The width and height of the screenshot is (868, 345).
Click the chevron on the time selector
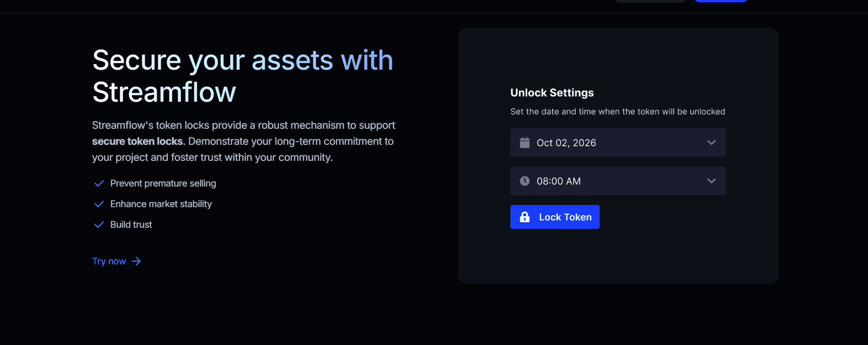point(711,181)
